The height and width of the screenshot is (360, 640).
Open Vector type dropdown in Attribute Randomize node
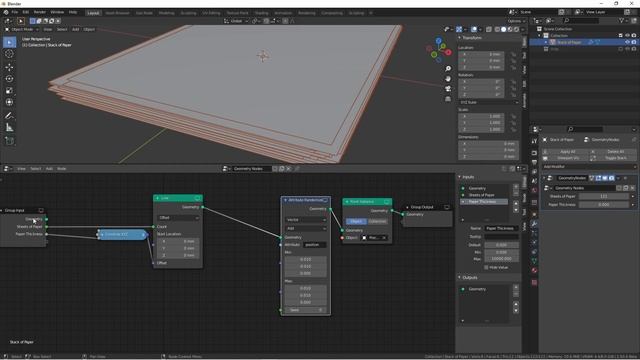(306, 220)
